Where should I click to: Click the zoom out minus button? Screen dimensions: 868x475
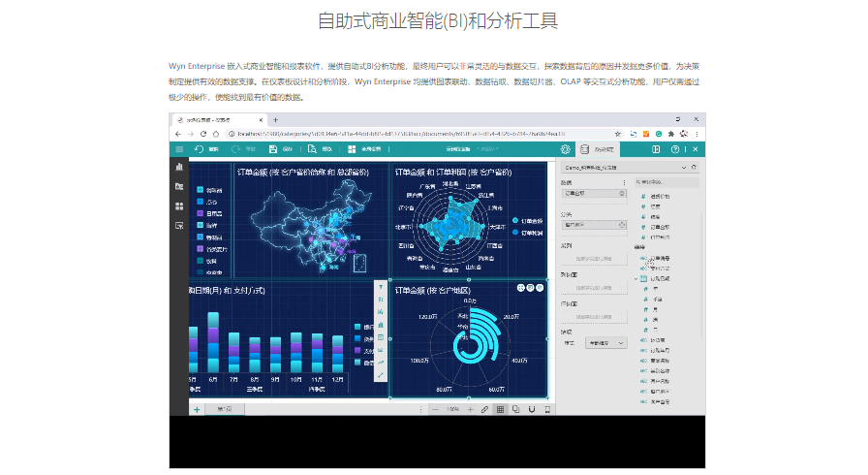(436, 410)
